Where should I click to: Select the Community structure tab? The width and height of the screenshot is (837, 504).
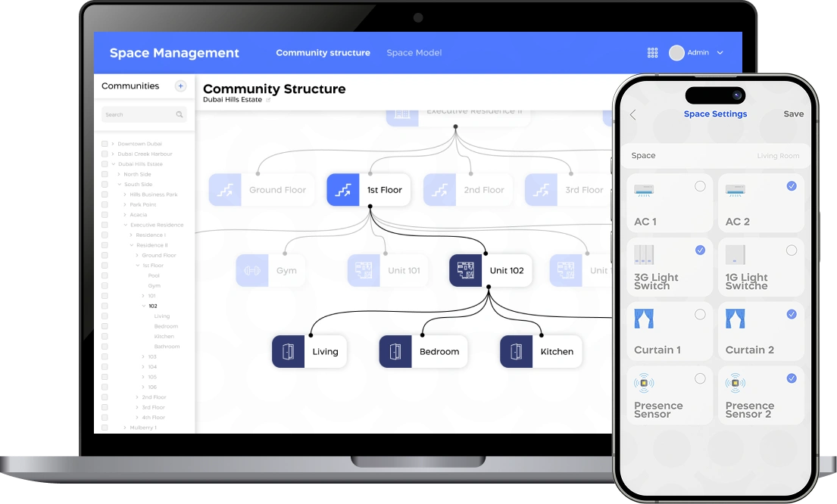323,52
